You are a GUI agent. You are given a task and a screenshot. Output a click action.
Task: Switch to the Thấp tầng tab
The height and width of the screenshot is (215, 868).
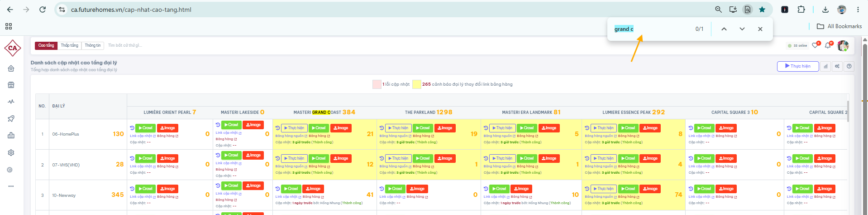pyautogui.click(x=70, y=45)
